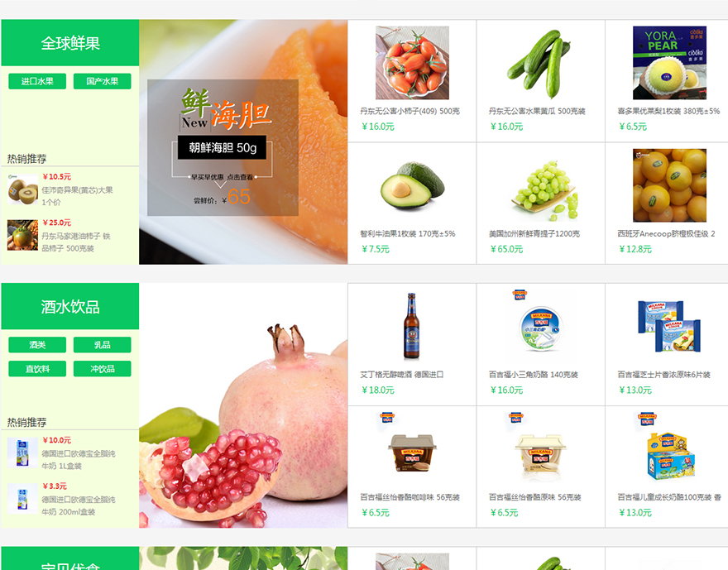Click the avocado product image
728x570 pixels.
(412, 185)
